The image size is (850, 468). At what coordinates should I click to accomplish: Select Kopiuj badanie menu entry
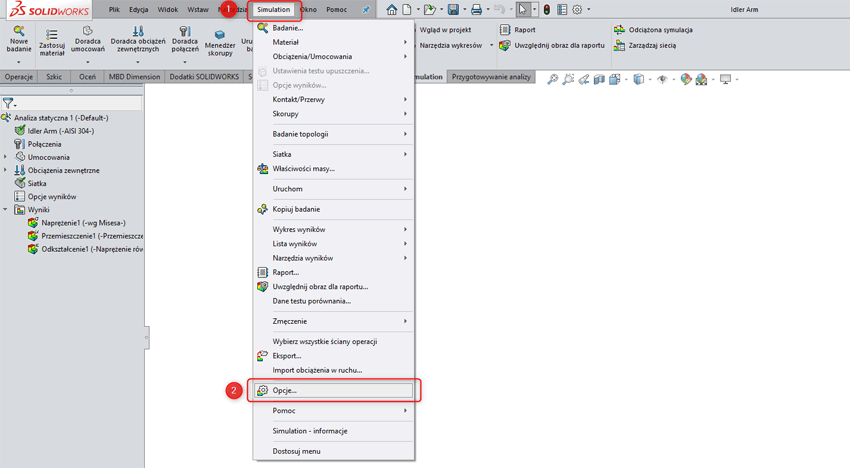click(333, 209)
